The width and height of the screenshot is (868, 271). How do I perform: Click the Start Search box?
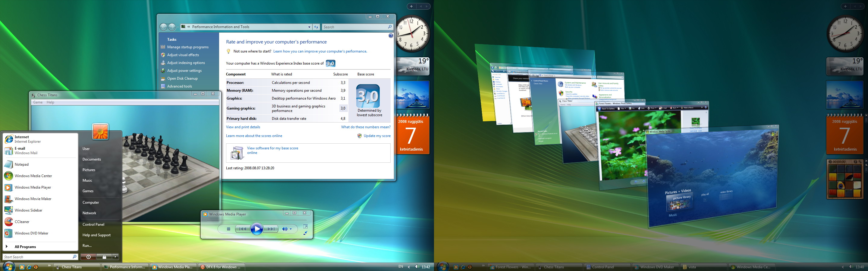40,257
